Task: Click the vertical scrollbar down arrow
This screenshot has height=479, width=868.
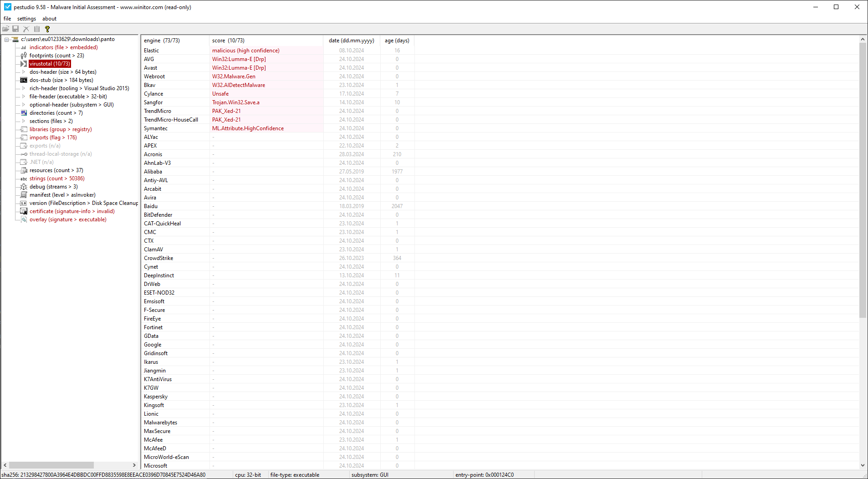Action: coord(863,465)
